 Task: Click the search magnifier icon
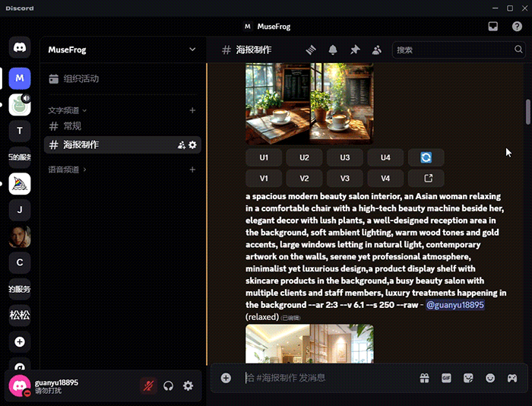[x=518, y=49]
